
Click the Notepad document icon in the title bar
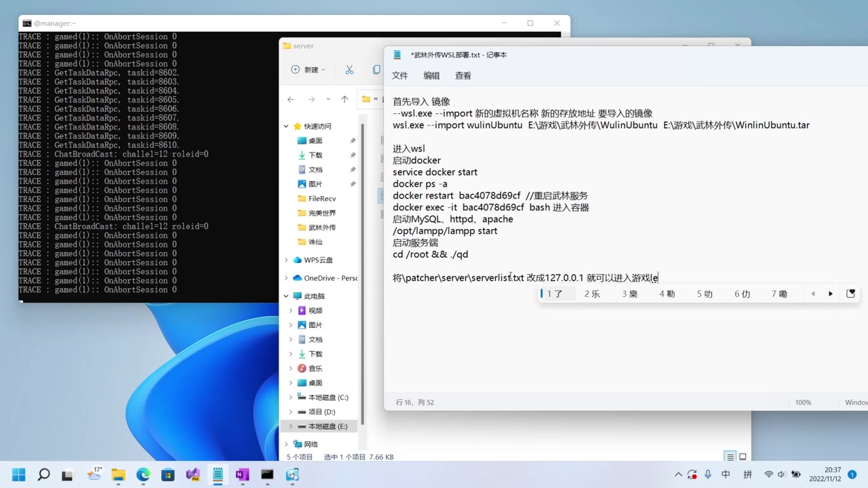(x=397, y=54)
